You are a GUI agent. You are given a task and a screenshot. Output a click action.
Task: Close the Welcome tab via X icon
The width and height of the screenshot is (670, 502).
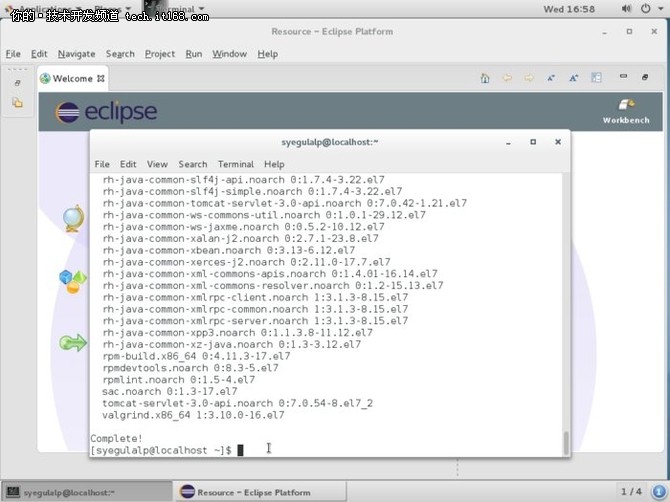tap(101, 79)
